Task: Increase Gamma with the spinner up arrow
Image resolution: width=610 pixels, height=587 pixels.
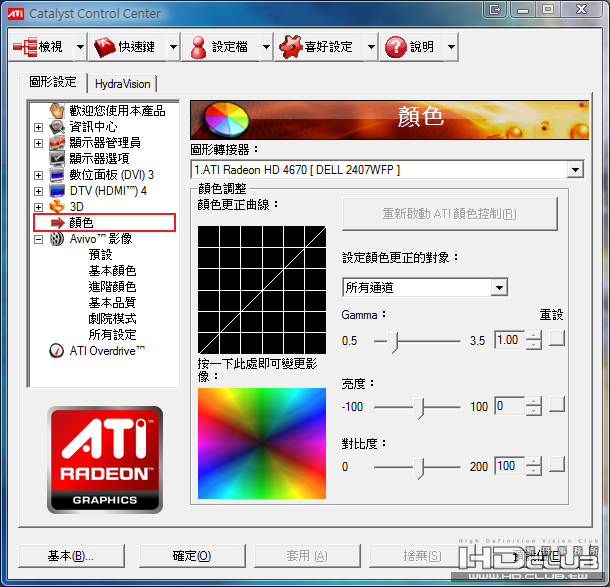Action: [533, 335]
